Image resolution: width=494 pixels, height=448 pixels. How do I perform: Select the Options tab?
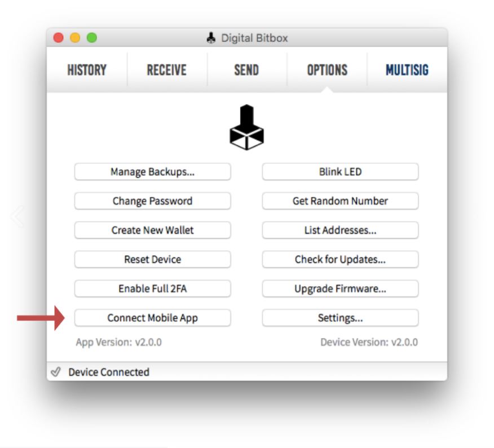point(327,70)
